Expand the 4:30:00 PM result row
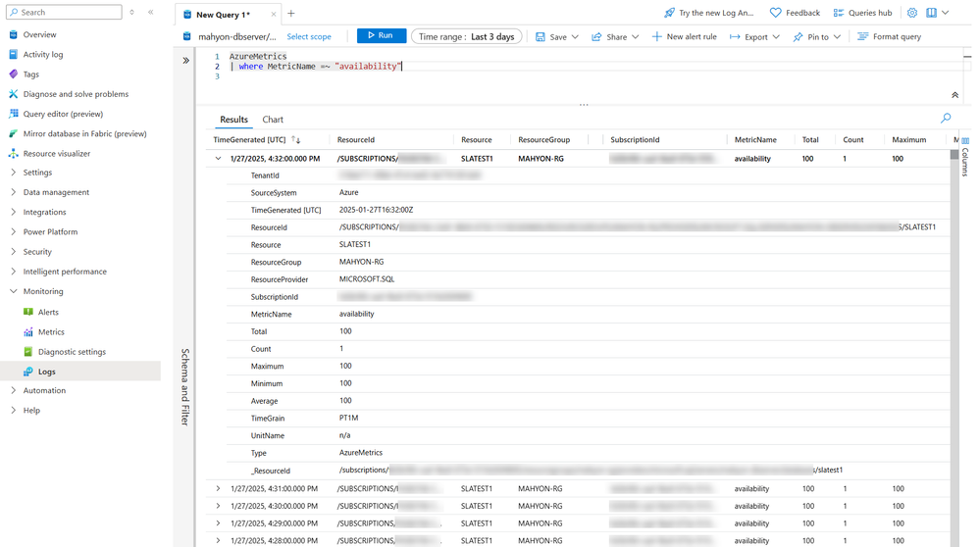Image resolution: width=980 pixels, height=547 pixels. point(218,507)
